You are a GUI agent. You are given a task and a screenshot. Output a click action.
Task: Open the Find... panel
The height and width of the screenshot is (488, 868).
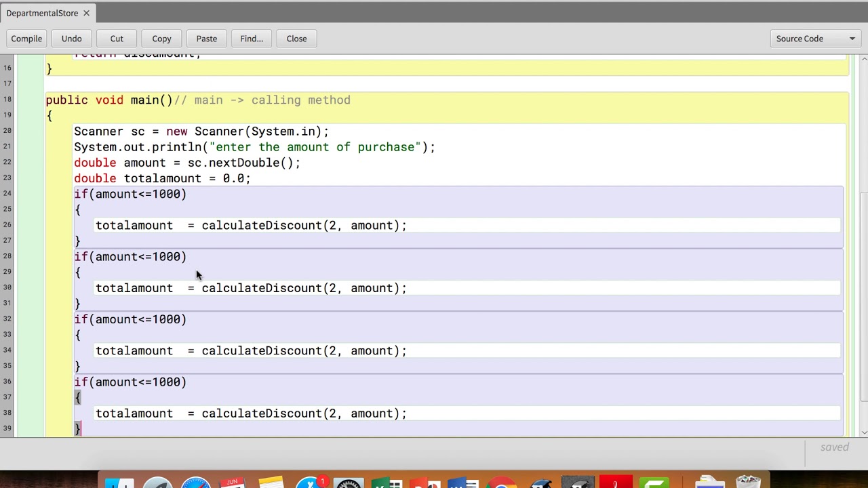coord(252,39)
